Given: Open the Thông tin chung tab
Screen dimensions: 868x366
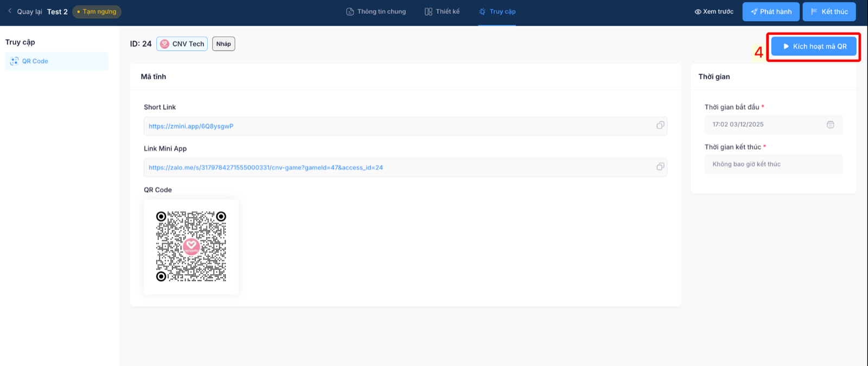Looking at the screenshot, I should 376,11.
